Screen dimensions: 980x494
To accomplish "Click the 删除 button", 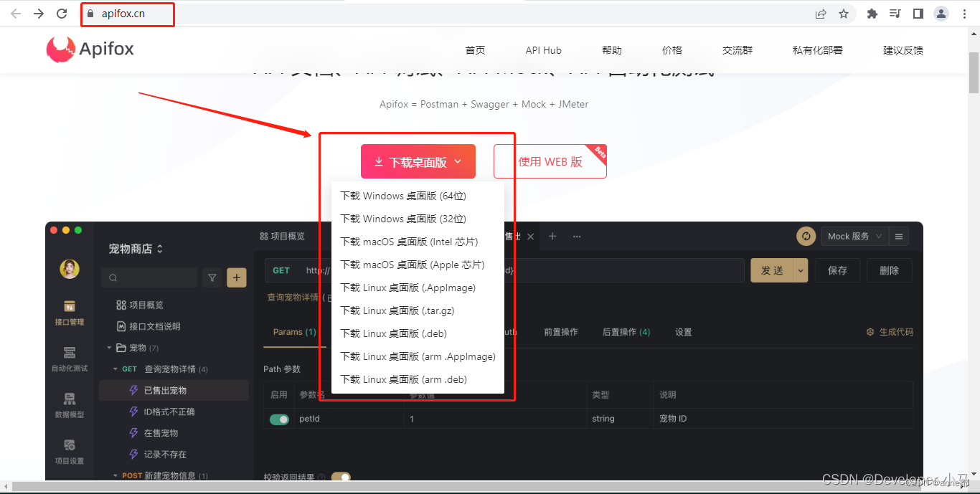I will pyautogui.click(x=889, y=270).
